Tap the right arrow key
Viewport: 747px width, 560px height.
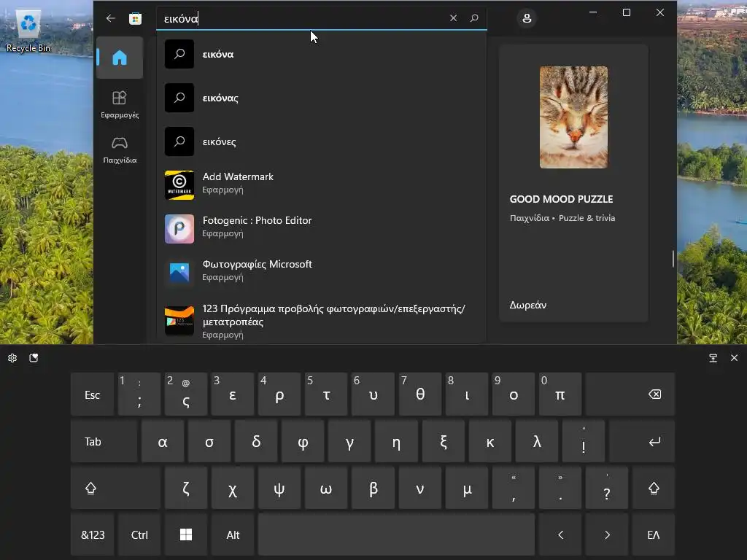tap(607, 534)
